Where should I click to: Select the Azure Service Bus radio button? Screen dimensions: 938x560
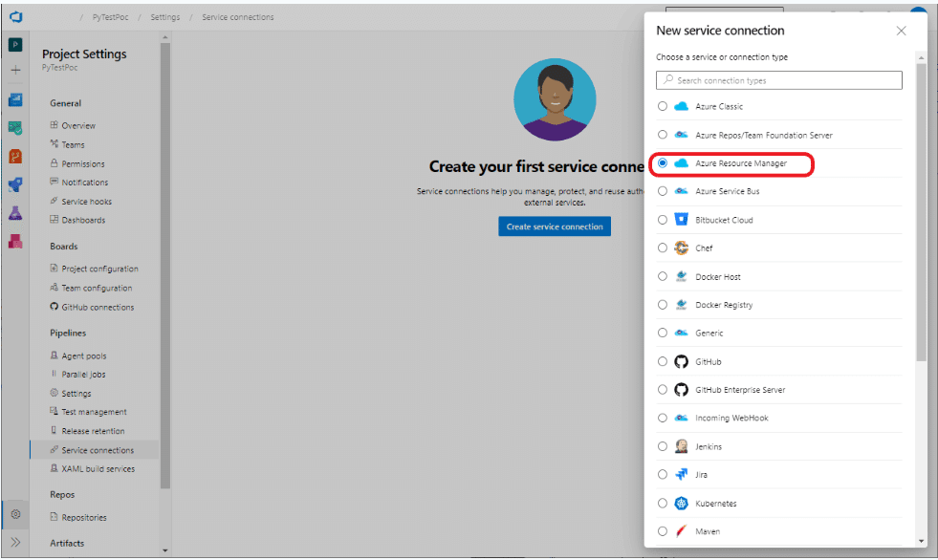pos(663,191)
